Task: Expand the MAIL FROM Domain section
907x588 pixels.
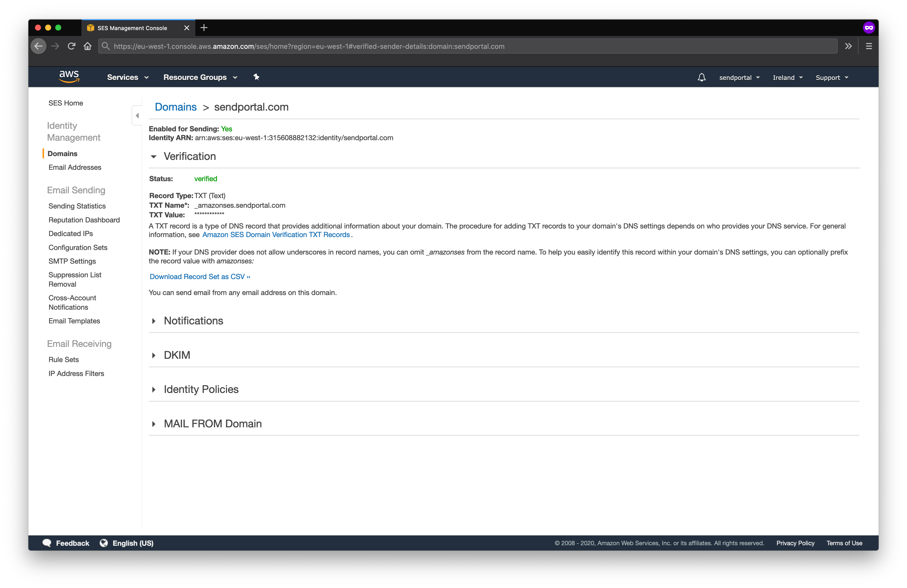Action: tap(155, 424)
